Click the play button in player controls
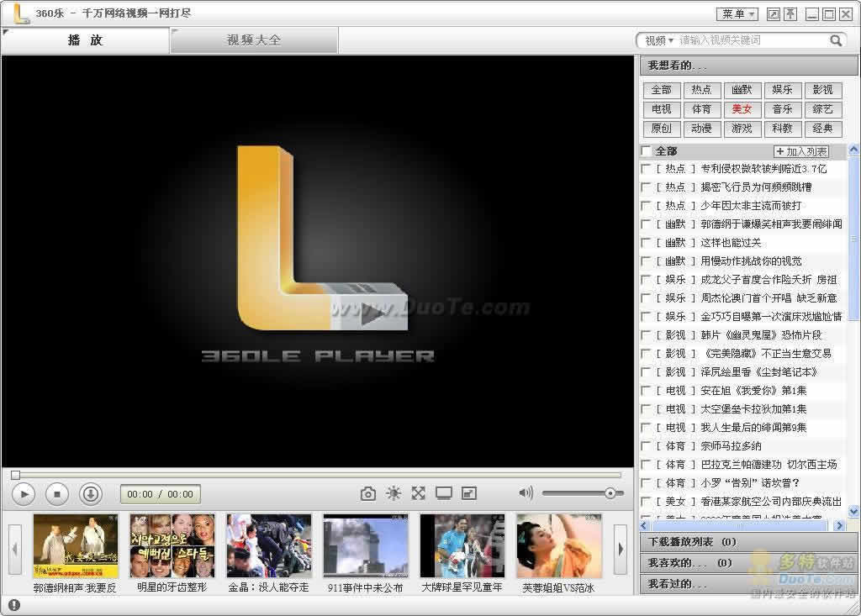Screen dimensions: 861x616 click(x=24, y=494)
